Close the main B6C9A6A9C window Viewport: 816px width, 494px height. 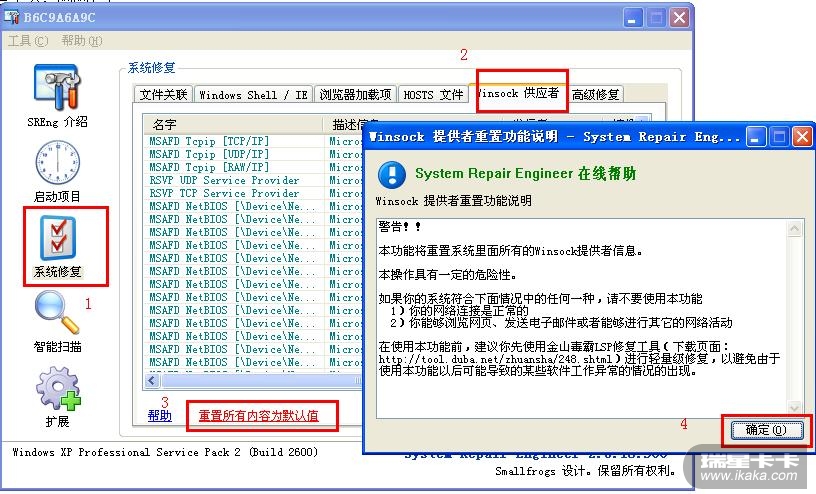(679, 18)
